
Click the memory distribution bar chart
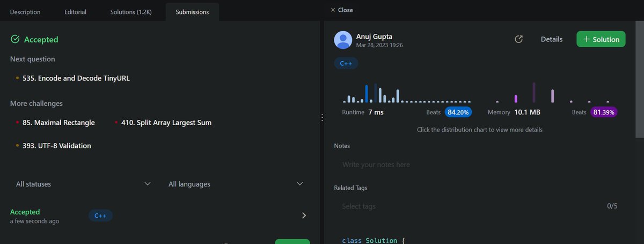[552, 92]
